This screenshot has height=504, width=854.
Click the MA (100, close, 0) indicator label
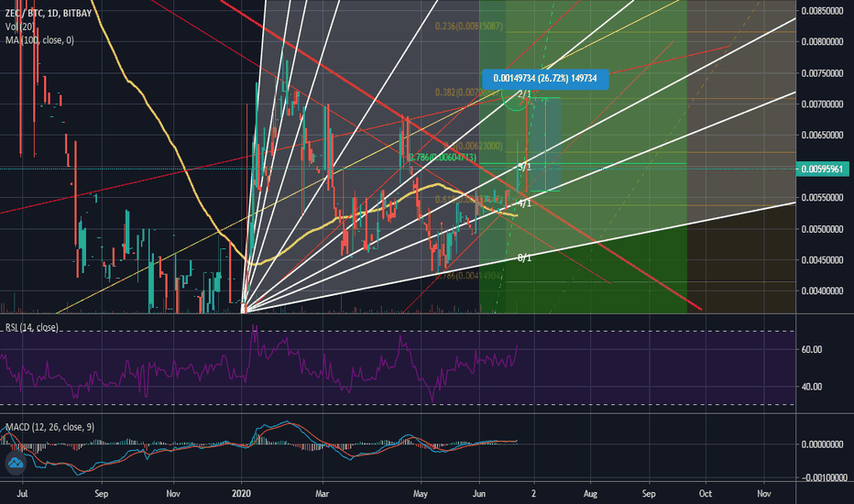[39, 40]
